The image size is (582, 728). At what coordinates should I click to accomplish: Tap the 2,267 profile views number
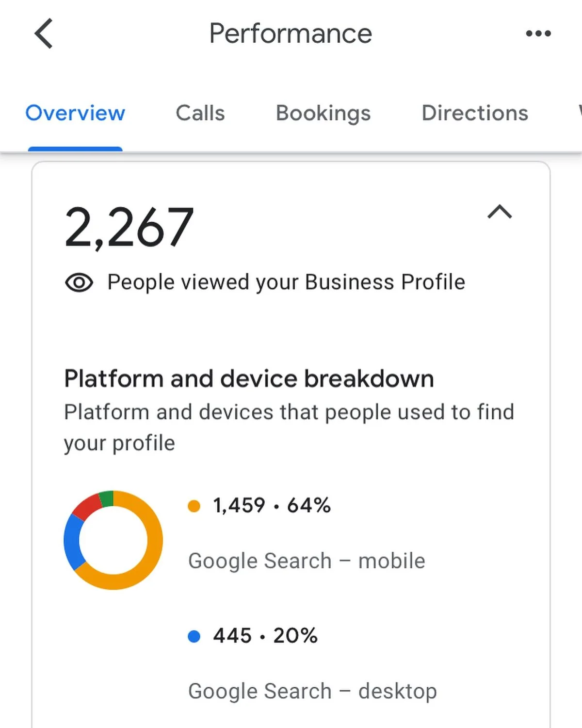click(129, 227)
